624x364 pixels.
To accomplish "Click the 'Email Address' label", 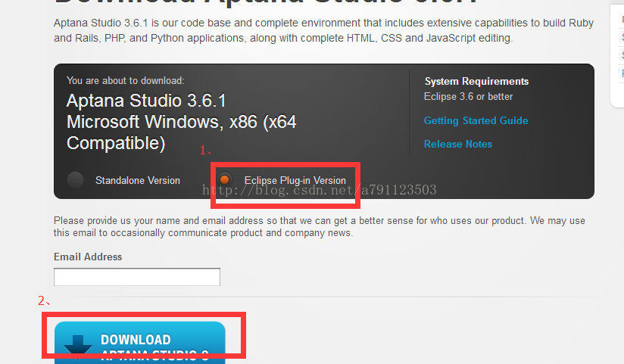I will point(88,257).
